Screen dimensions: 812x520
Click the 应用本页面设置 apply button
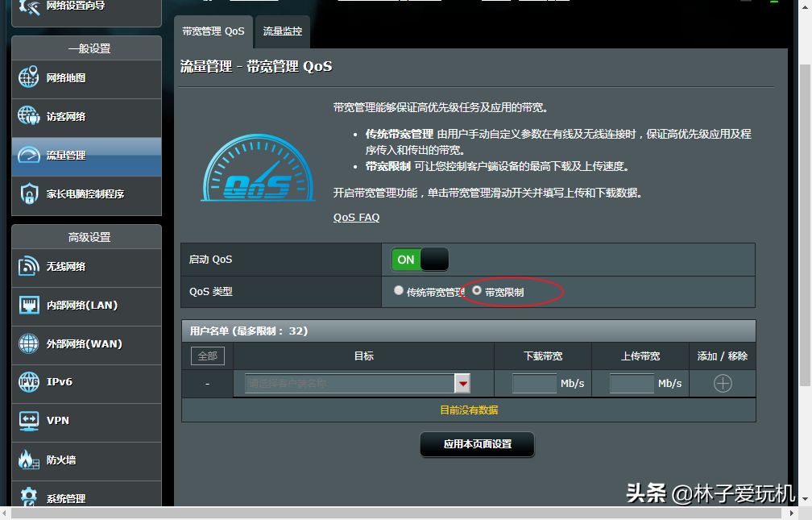pos(477,444)
